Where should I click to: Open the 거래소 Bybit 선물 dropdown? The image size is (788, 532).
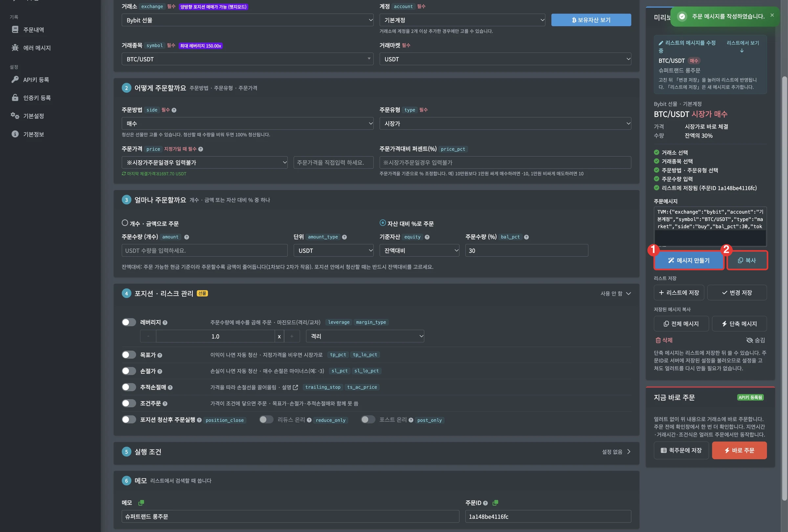pyautogui.click(x=247, y=20)
